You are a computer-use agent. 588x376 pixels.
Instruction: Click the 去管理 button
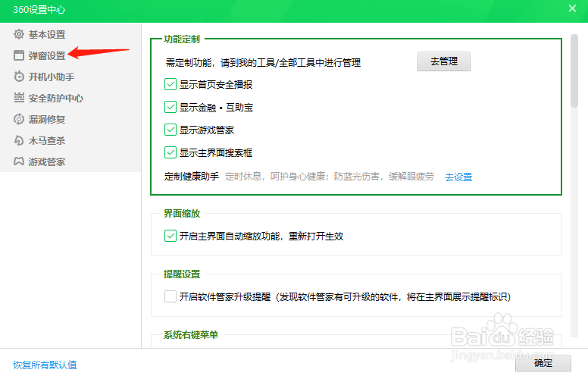(443, 61)
